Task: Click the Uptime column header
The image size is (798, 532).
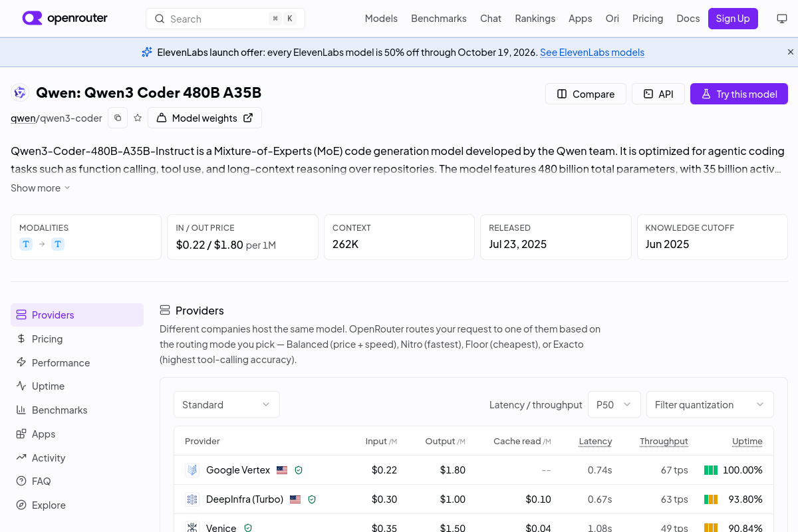Action: point(747,441)
